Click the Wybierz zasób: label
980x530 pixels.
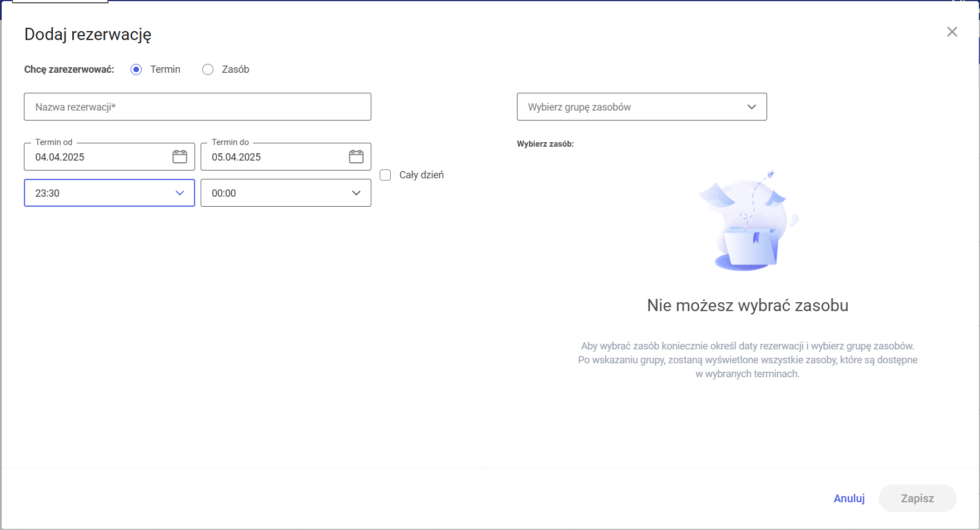(x=545, y=144)
